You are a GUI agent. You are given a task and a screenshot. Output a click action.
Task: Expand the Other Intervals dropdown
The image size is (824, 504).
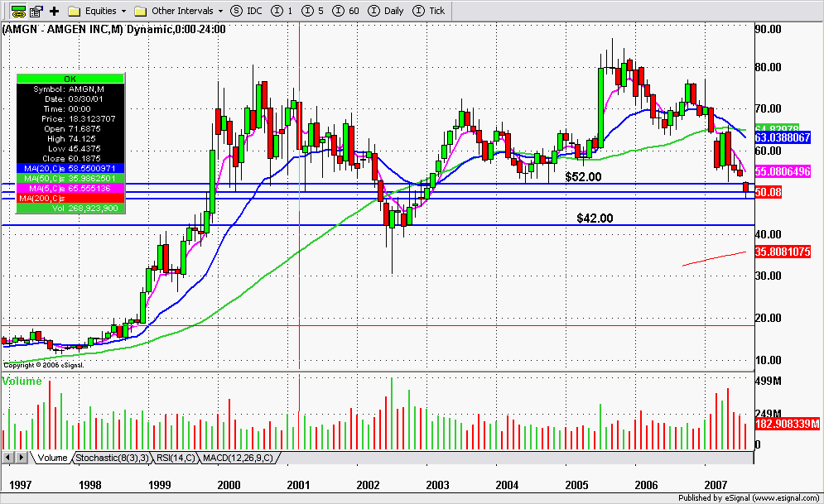click(x=221, y=11)
